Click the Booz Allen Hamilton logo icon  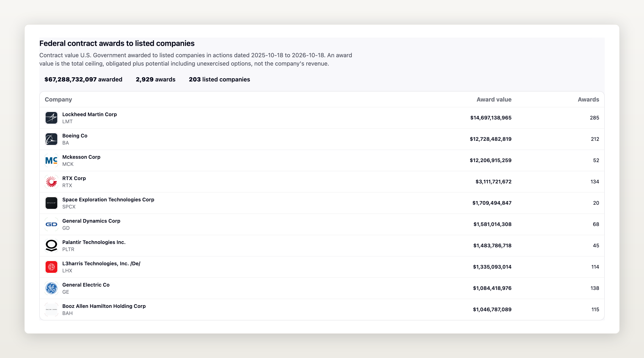point(51,309)
